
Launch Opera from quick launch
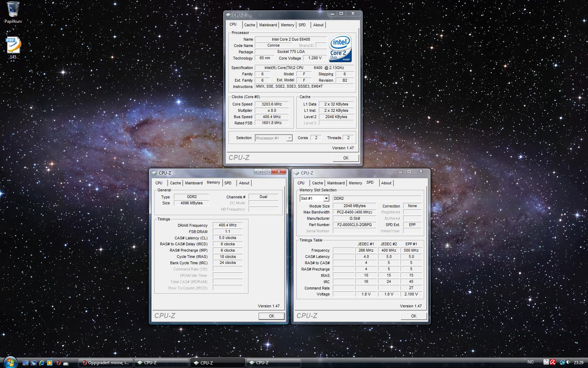[58, 363]
